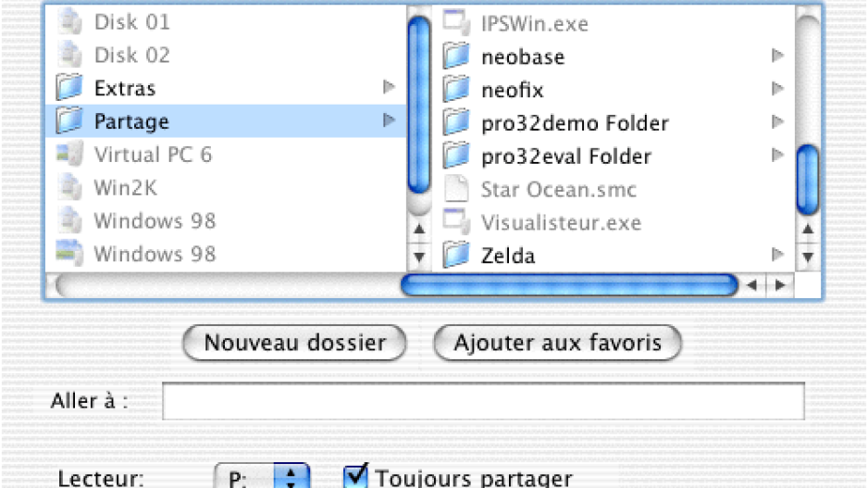Select the Extras folder icon

pos(69,88)
